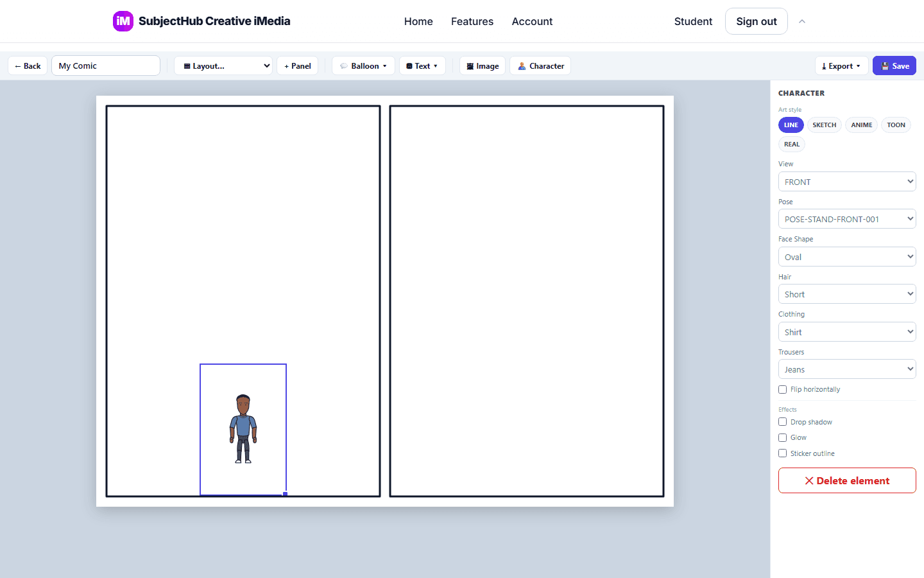Click the Delete element button

[x=847, y=480]
